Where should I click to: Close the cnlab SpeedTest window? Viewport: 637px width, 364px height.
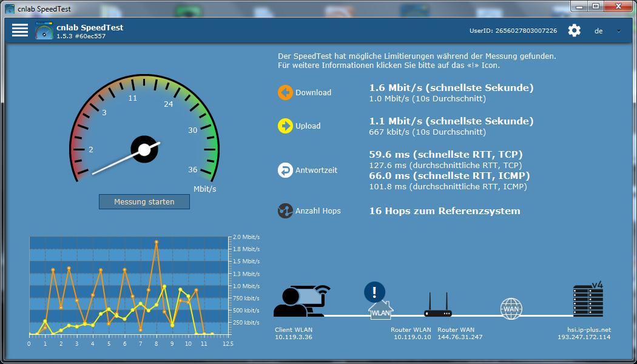point(618,5)
